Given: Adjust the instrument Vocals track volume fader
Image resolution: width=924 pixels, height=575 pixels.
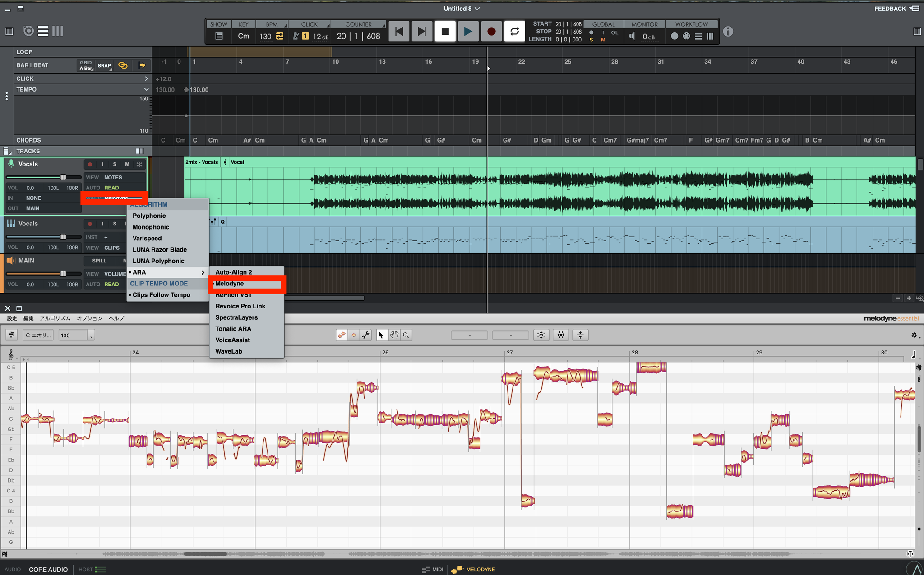Looking at the screenshot, I should (x=63, y=237).
